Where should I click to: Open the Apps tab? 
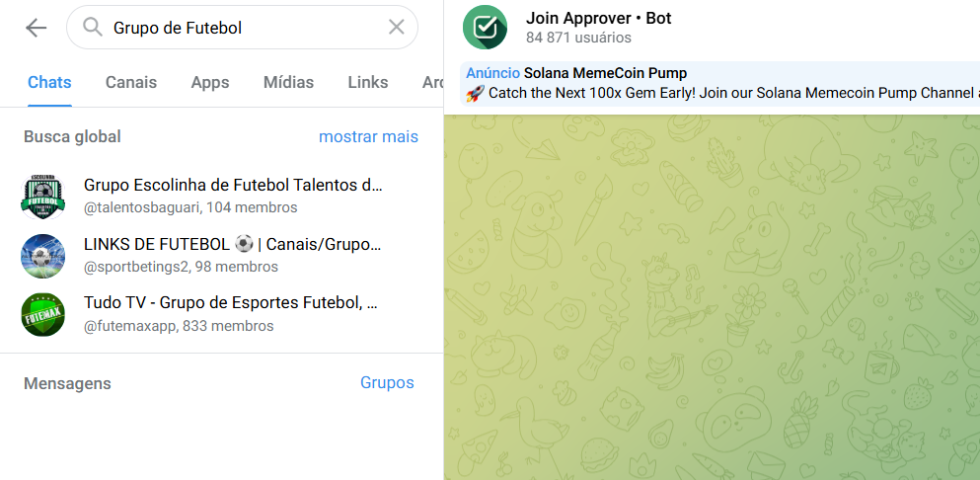(x=210, y=83)
